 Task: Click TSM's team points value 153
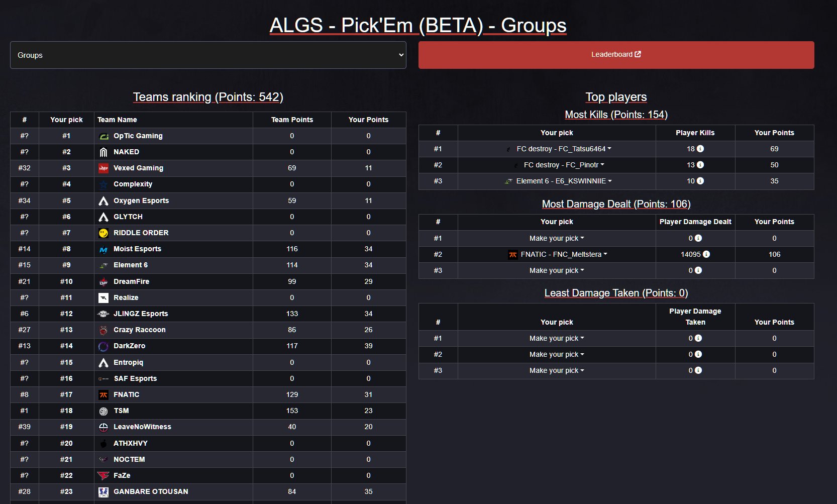coord(292,411)
